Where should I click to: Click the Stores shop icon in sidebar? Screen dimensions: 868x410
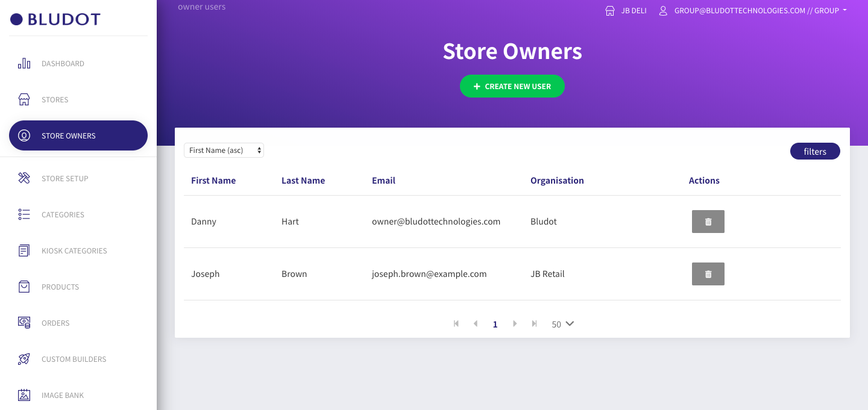24,100
